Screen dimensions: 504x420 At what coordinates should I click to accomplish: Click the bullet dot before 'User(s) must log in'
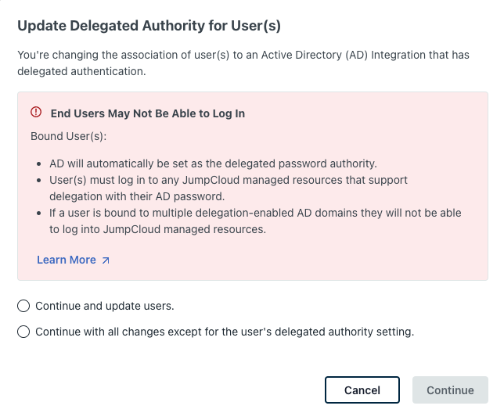pyautogui.click(x=39, y=180)
